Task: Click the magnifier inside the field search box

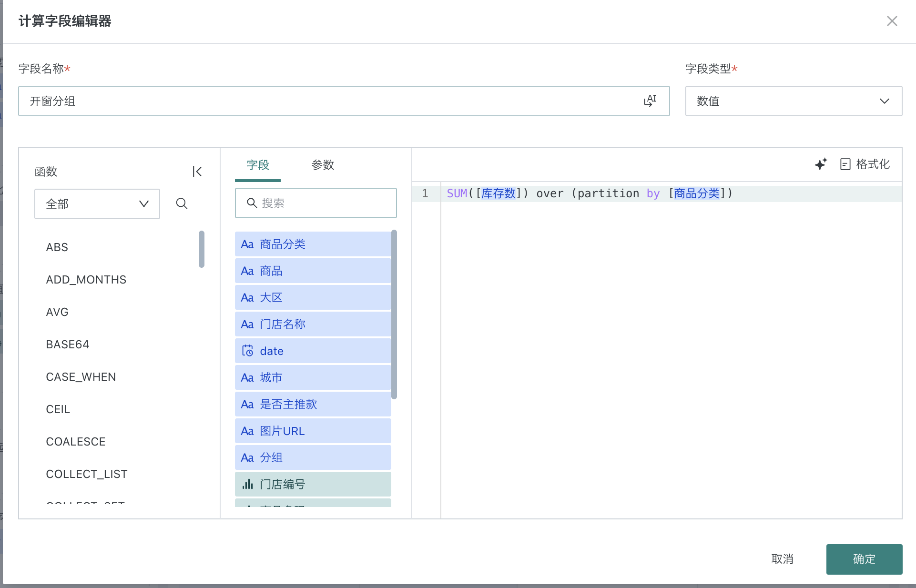Action: pyautogui.click(x=252, y=203)
